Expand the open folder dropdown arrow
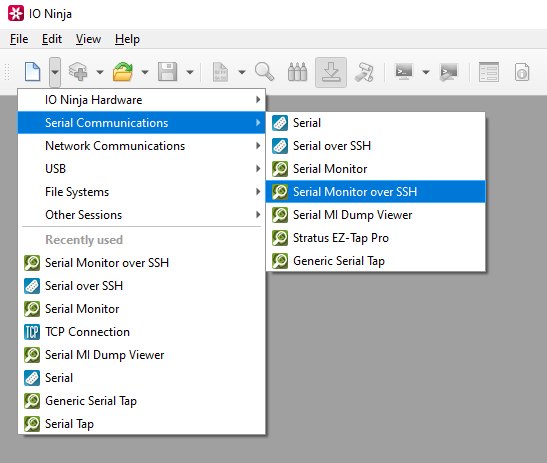This screenshot has height=463, width=547. (x=145, y=72)
